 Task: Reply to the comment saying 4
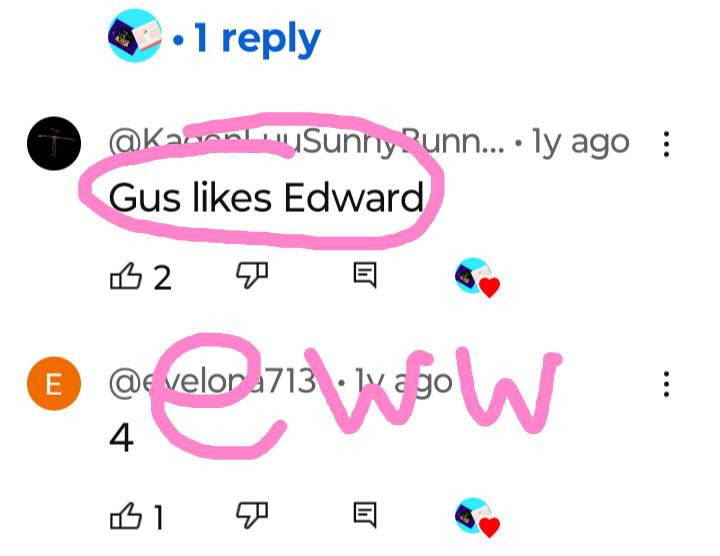click(x=365, y=515)
